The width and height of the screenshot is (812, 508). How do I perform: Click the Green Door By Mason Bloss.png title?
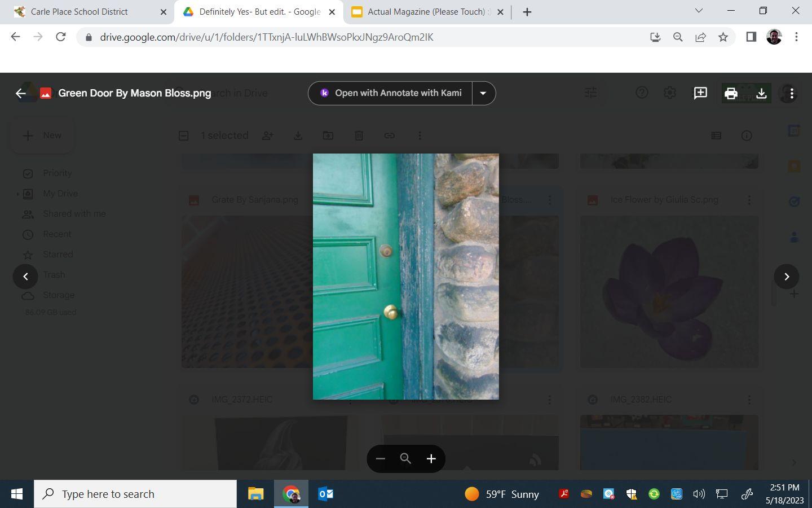pyautogui.click(x=135, y=93)
